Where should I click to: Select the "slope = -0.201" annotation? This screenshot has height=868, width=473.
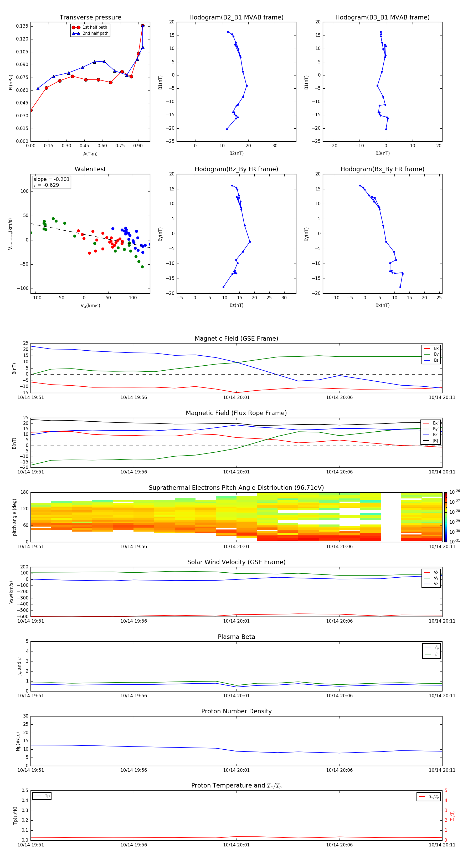(52, 179)
